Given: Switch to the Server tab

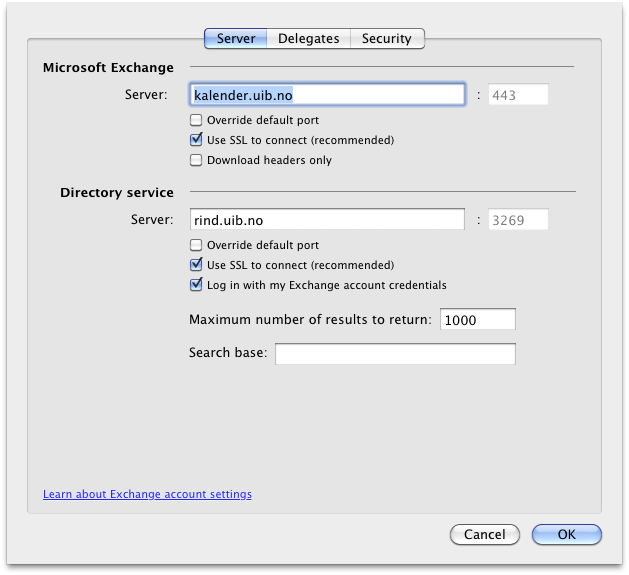Looking at the screenshot, I should pyautogui.click(x=236, y=39).
